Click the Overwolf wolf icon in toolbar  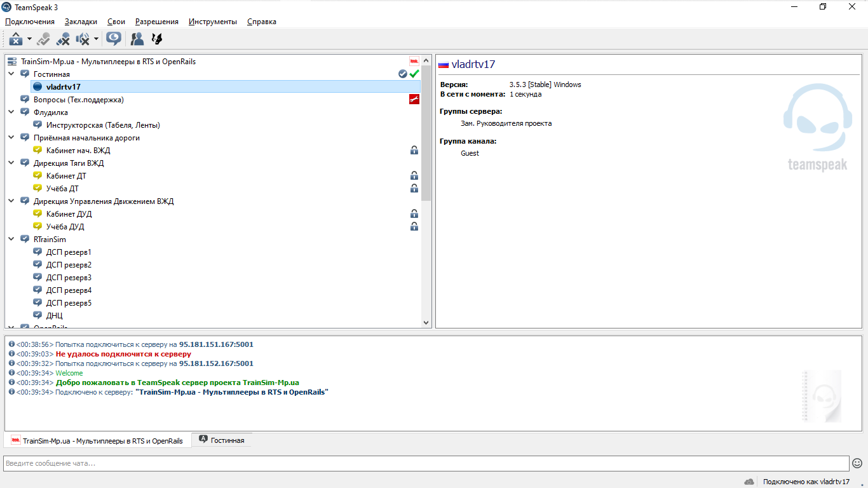pos(157,39)
